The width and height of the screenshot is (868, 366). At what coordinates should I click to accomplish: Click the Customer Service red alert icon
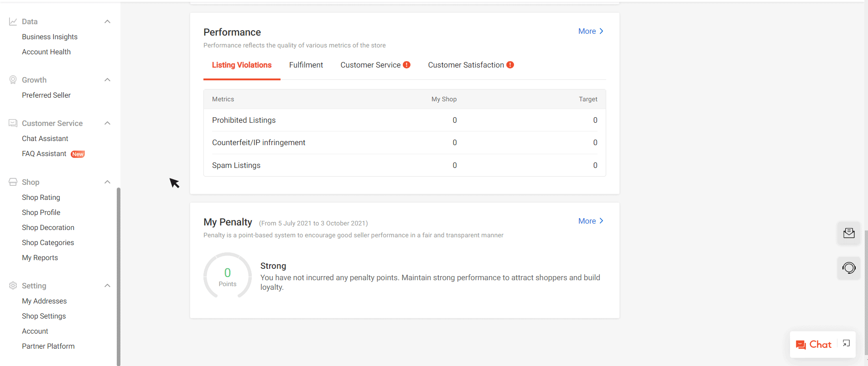pyautogui.click(x=406, y=65)
